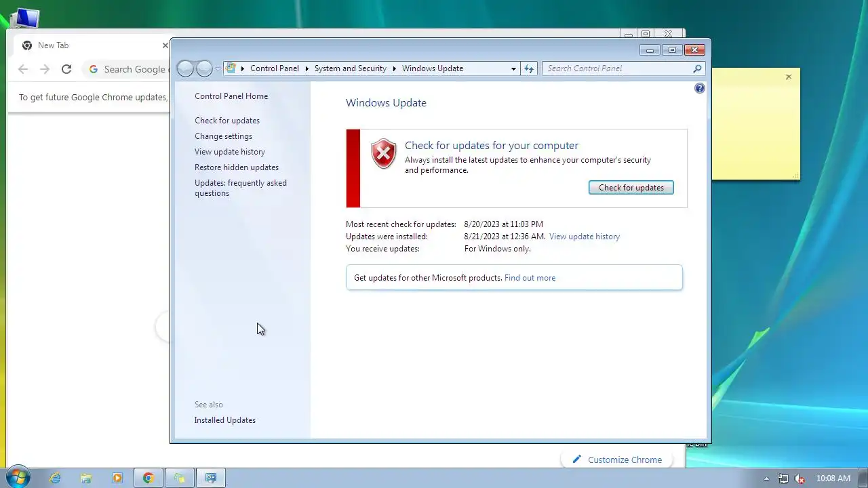868x488 pixels.
Task: Click the Chrome address search box
Action: point(127,69)
